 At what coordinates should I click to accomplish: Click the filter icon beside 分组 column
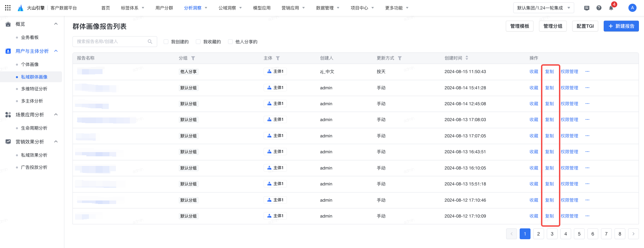193,58
